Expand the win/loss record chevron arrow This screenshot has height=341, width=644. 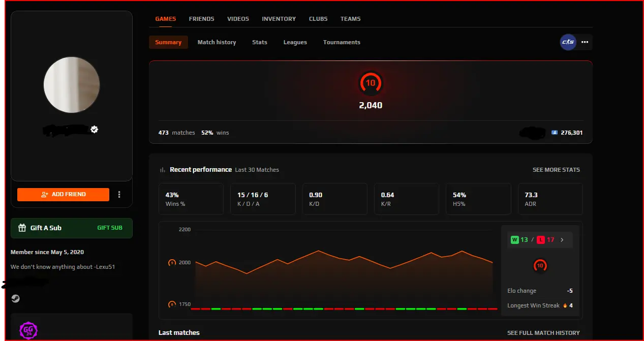562,240
